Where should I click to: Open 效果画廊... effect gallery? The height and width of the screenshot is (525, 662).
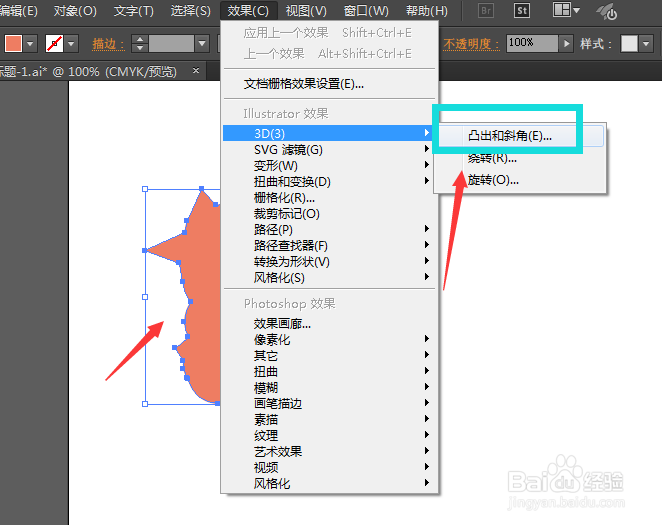point(329,324)
